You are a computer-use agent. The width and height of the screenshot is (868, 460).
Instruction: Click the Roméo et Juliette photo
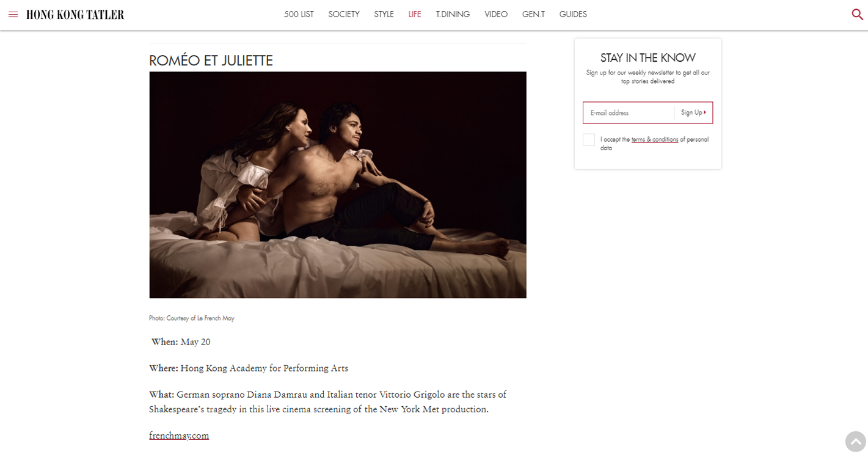[x=338, y=185]
